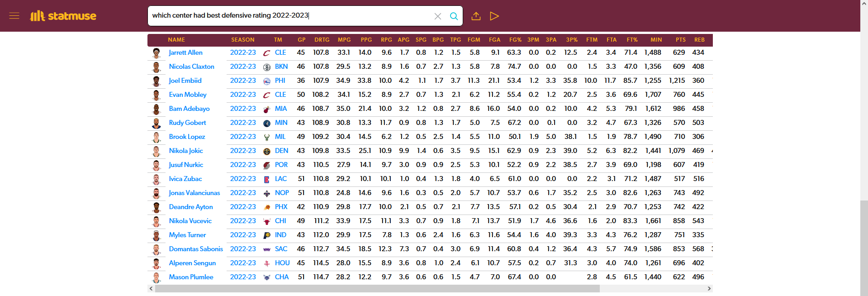Open the hamburger menu
The height and width of the screenshot is (296, 868).
(14, 16)
